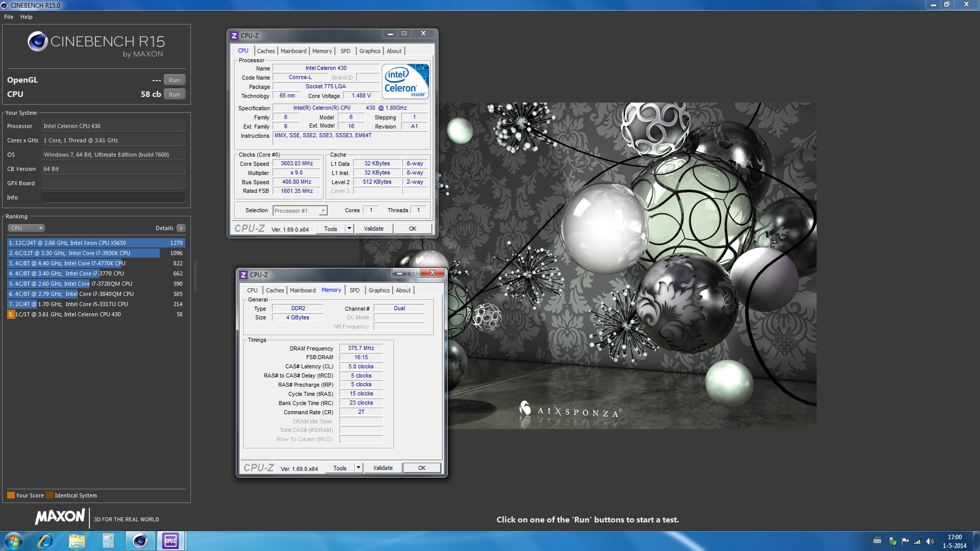Image resolution: width=980 pixels, height=551 pixels.
Task: Click the CPU-Z icon in the upper window's title bar
Action: point(234,36)
